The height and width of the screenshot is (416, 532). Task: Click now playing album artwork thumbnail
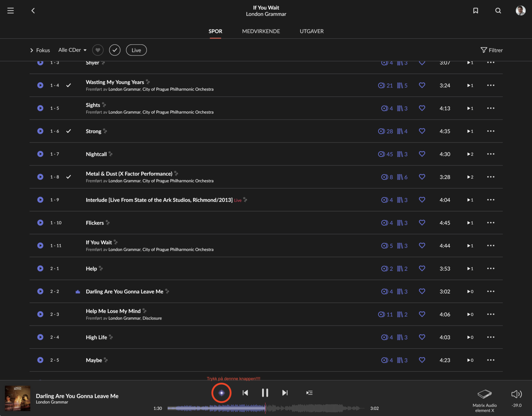[x=17, y=399]
